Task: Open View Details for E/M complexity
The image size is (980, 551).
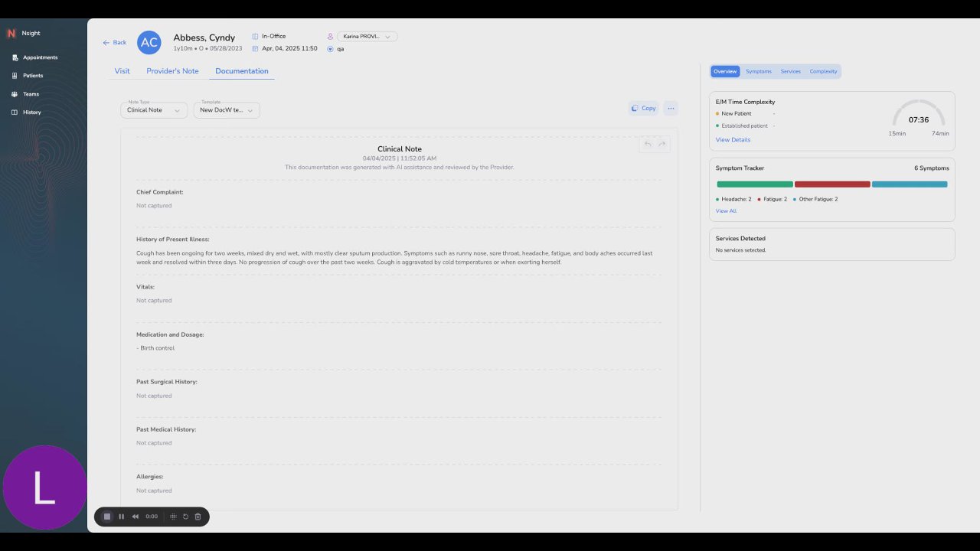Action: [x=733, y=140]
